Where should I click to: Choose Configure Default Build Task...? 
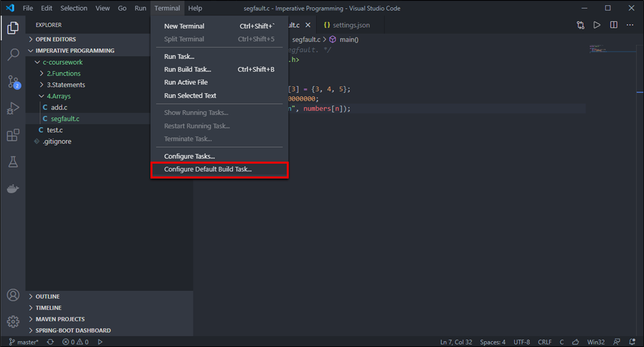click(x=220, y=169)
